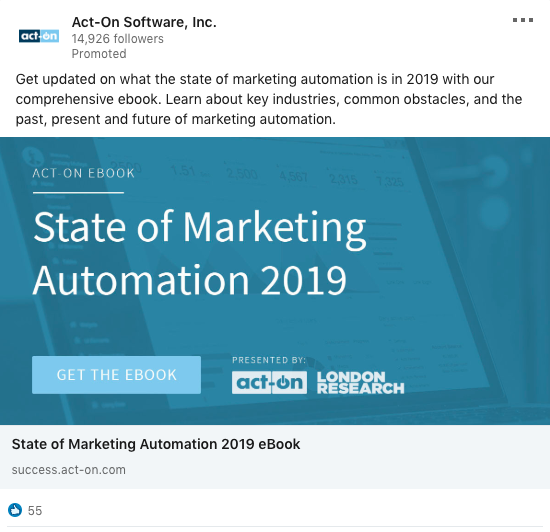Viewport: 550px width, 532px height.
Task: Click the Act-On company logo avatar
Action: pos(39,36)
